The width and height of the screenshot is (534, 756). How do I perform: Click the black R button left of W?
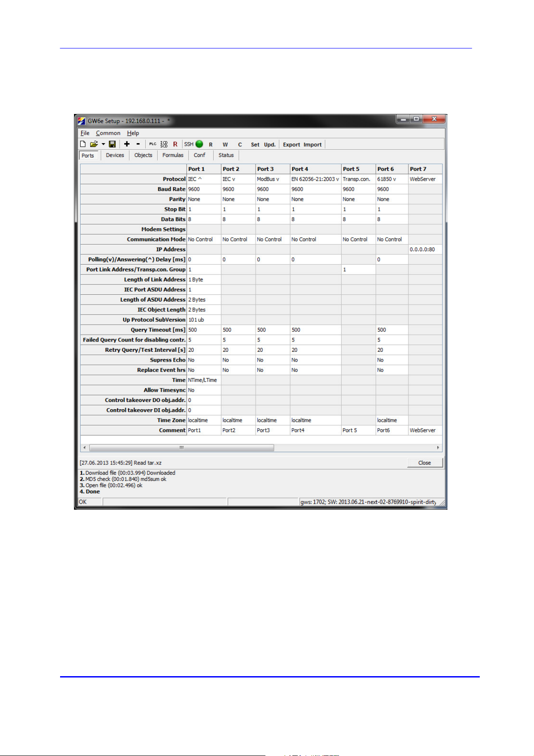click(211, 144)
